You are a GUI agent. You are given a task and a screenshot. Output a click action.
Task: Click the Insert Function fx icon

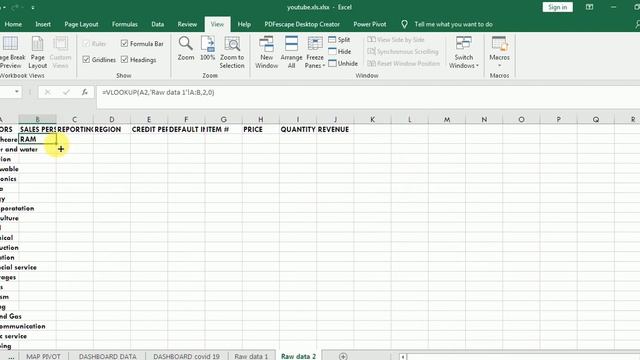(84, 92)
